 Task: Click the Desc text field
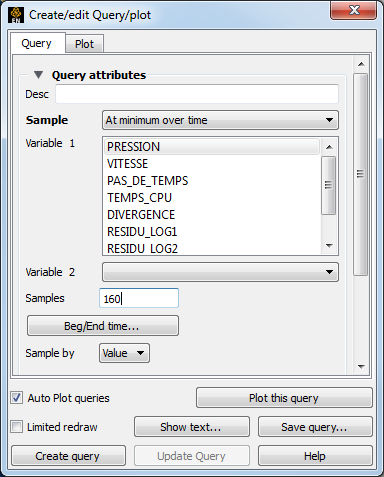[197, 94]
